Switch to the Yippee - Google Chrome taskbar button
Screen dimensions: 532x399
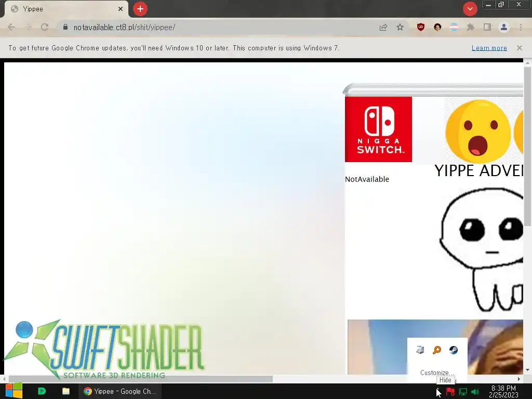(120, 391)
